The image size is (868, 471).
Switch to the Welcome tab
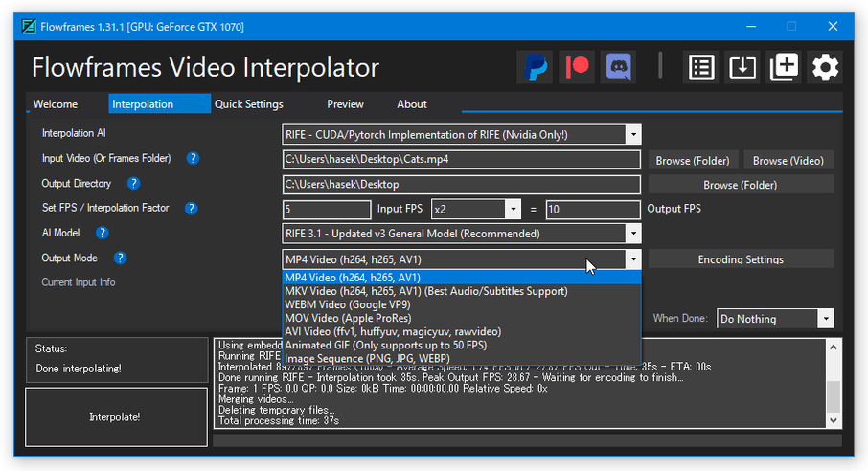[56, 104]
